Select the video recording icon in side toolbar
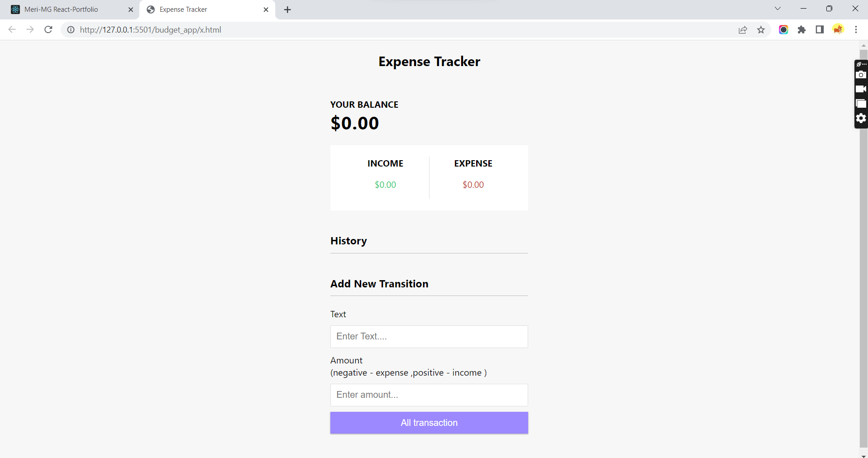This screenshot has width=868, height=458. [x=861, y=89]
